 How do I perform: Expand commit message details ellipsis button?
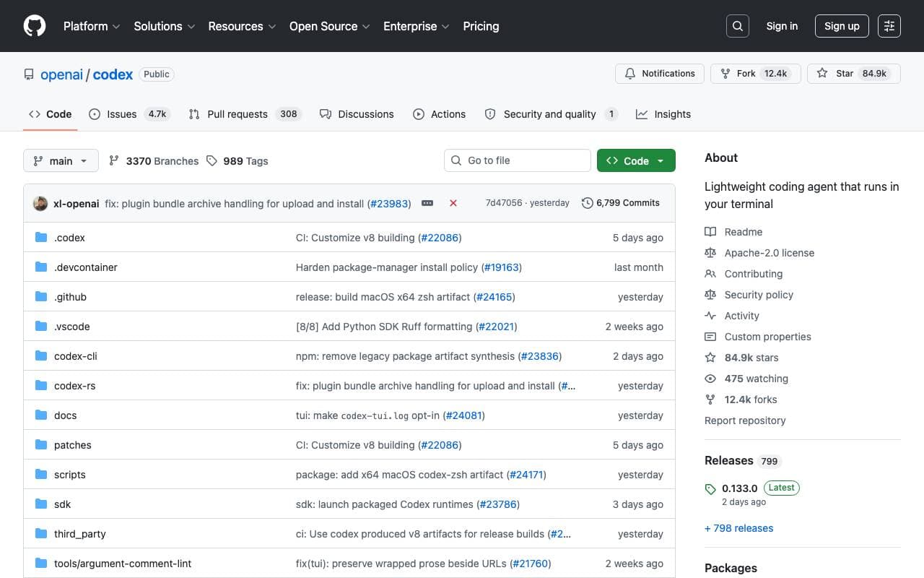pyautogui.click(x=427, y=203)
